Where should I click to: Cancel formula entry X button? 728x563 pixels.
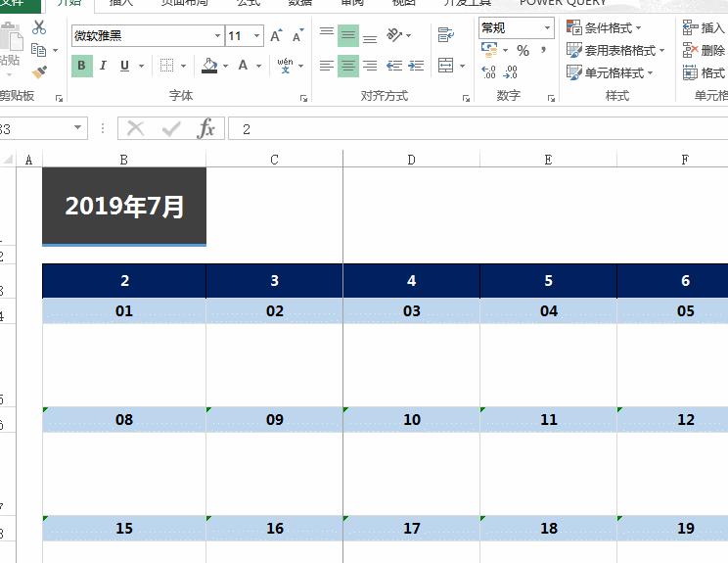click(136, 128)
